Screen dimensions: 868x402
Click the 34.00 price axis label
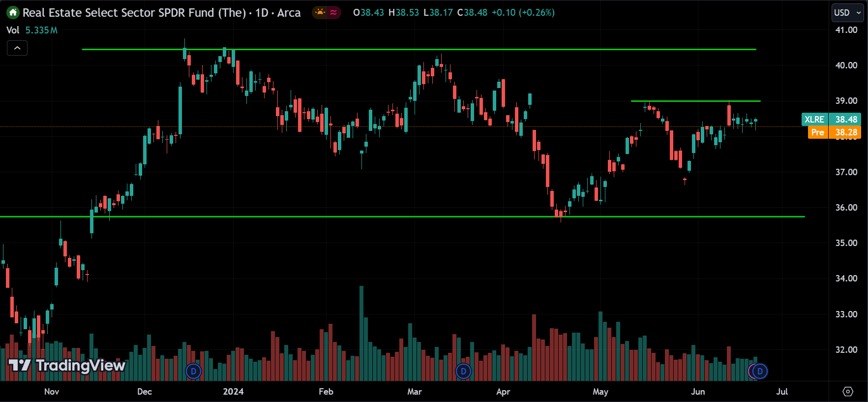[846, 278]
